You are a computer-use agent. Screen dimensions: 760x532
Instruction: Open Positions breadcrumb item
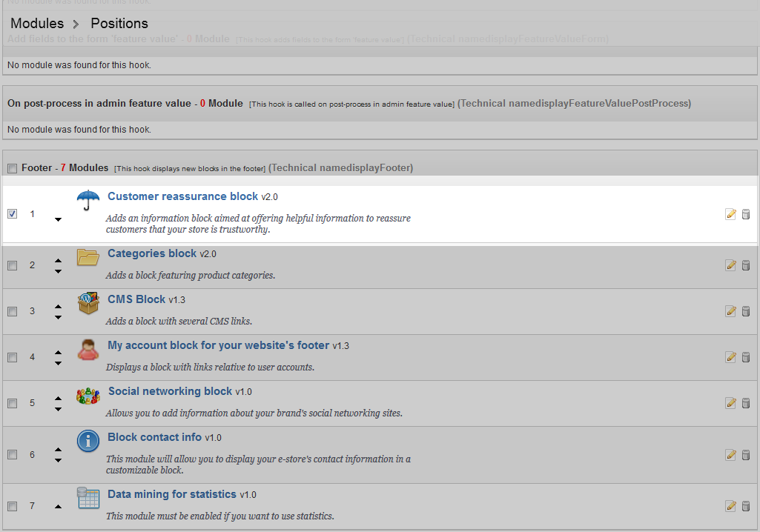tap(119, 24)
